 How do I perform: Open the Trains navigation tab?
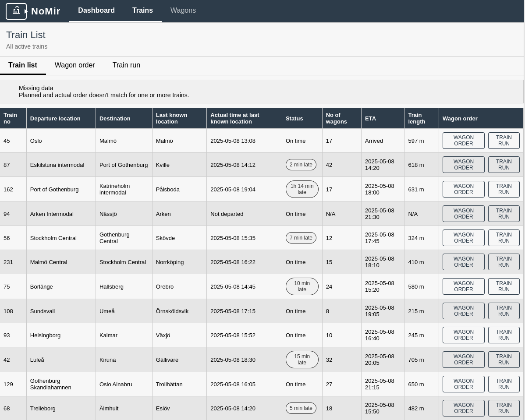(x=142, y=11)
